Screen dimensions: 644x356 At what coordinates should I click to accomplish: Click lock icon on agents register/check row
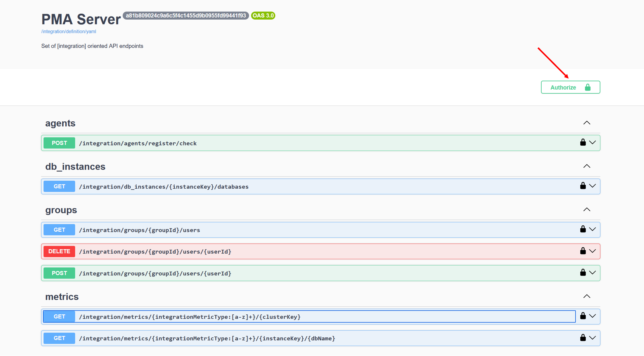tap(583, 142)
